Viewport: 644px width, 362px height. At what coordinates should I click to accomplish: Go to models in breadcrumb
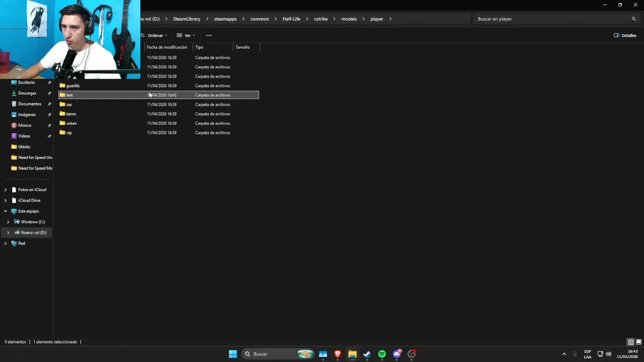(349, 19)
